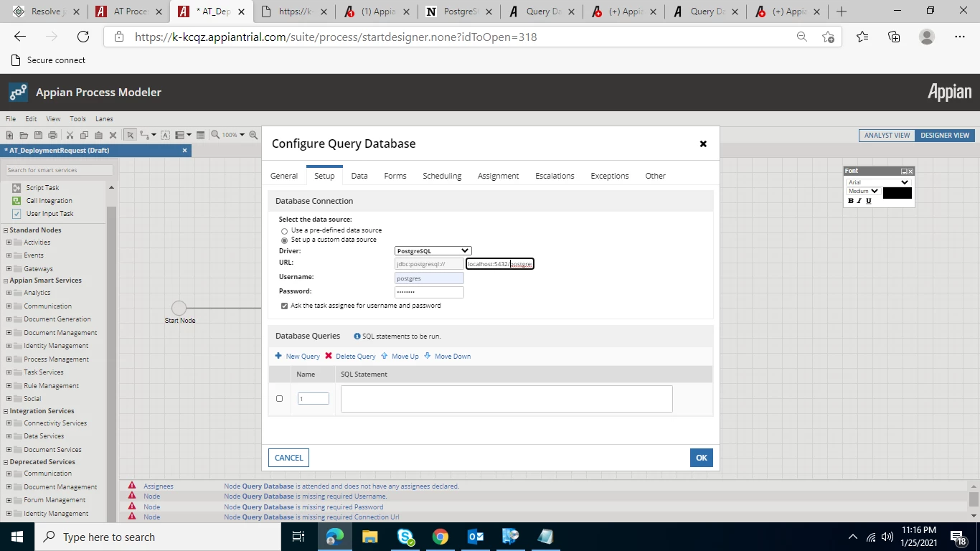Toggle underline in the Font panel

(868, 201)
